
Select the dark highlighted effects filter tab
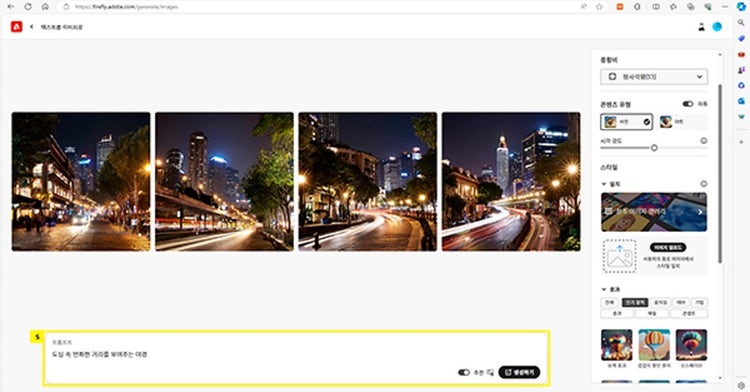coord(635,302)
